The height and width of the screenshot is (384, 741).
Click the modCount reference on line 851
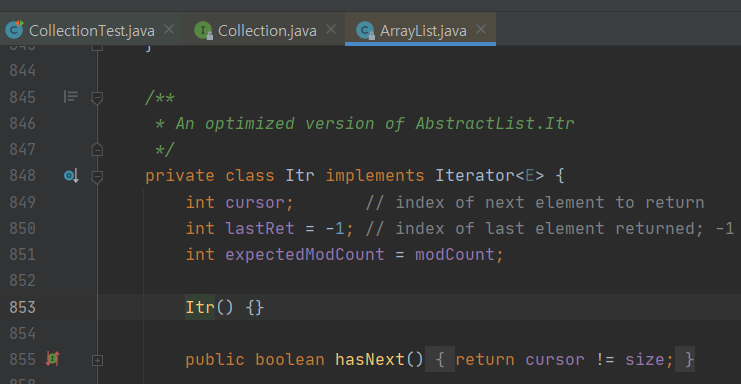455,255
